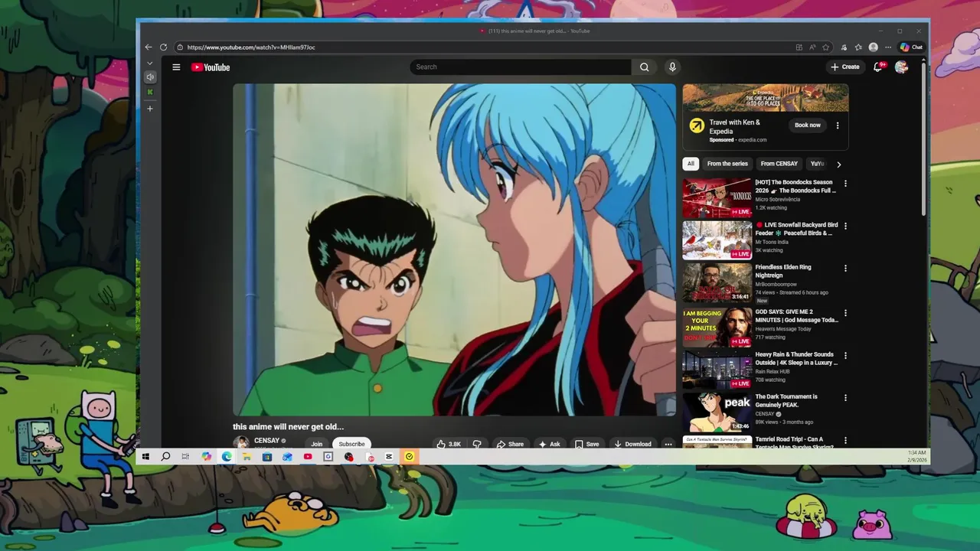Add page to favorites star icon
Image resolution: width=980 pixels, height=551 pixels.
(825, 47)
